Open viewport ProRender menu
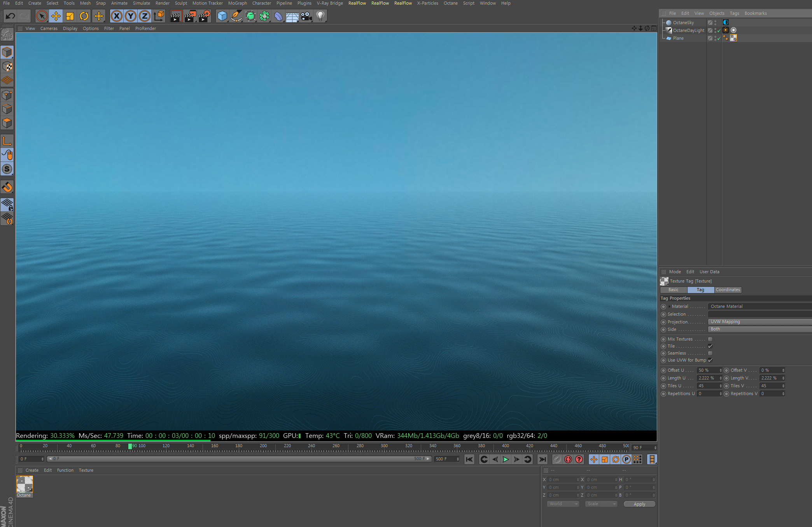 pos(145,28)
